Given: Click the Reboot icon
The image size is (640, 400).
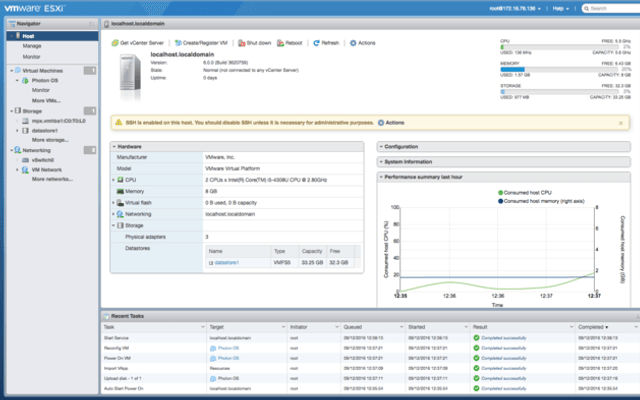Looking at the screenshot, I should pyautogui.click(x=280, y=43).
